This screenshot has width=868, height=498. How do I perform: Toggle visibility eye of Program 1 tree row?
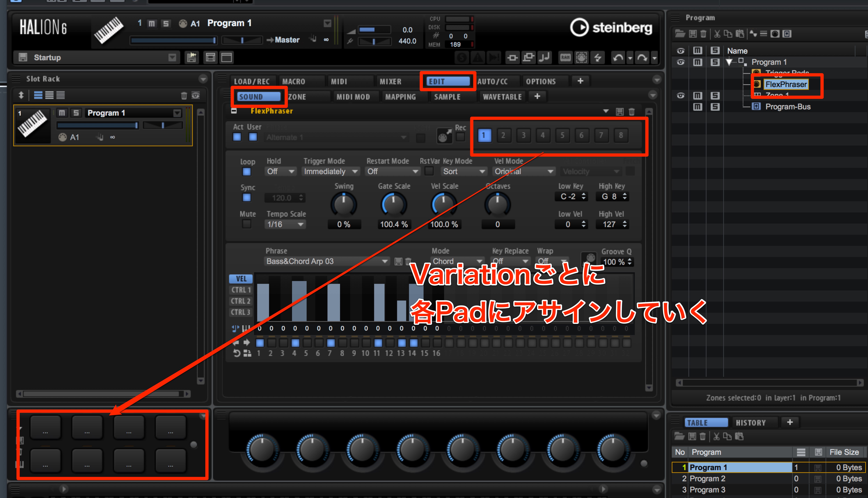(x=680, y=62)
